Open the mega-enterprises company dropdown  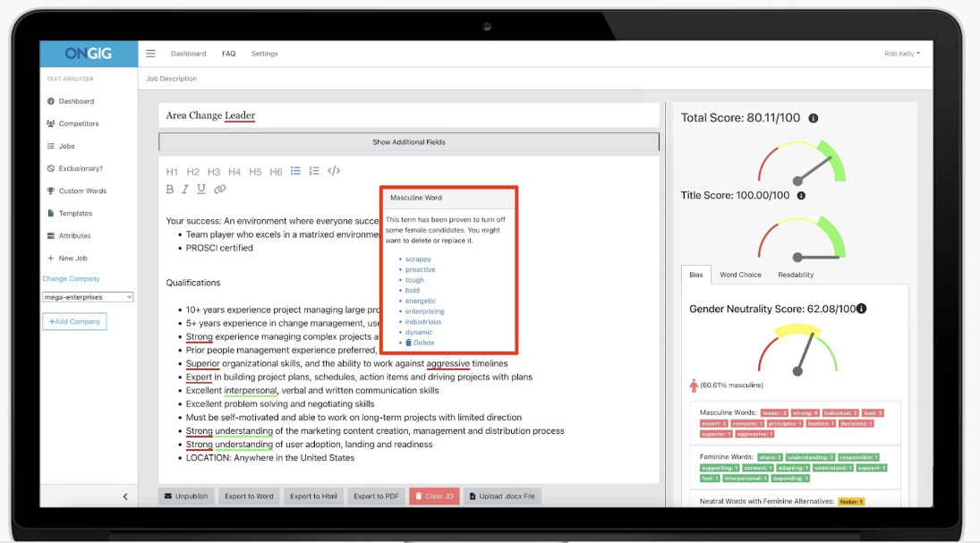(89, 297)
